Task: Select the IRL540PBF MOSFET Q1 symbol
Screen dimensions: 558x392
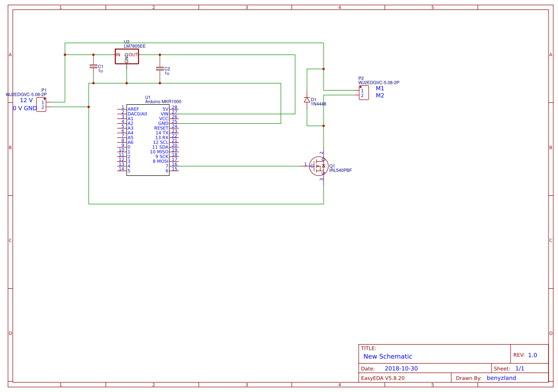Action: coord(318,166)
